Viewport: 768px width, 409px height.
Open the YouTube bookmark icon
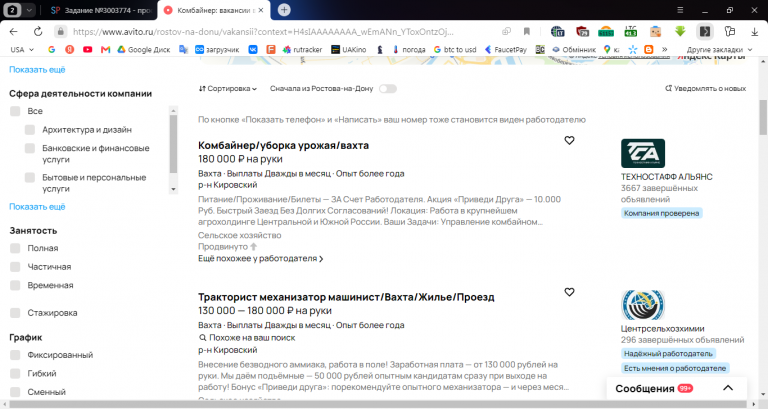(x=88, y=49)
